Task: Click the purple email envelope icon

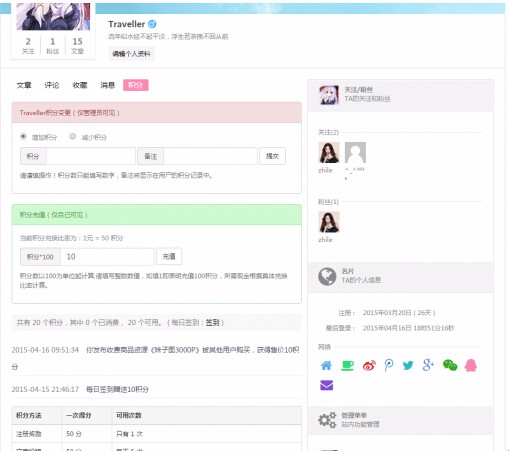Action: pos(327,385)
